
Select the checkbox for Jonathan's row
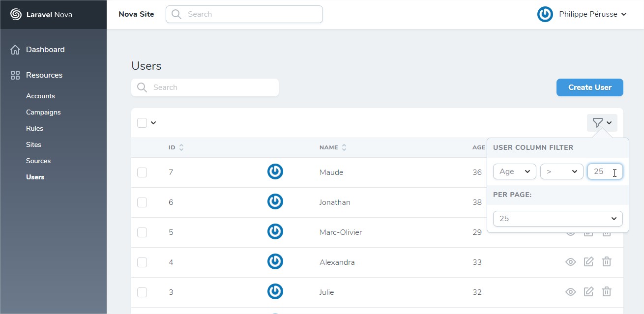coord(142,202)
